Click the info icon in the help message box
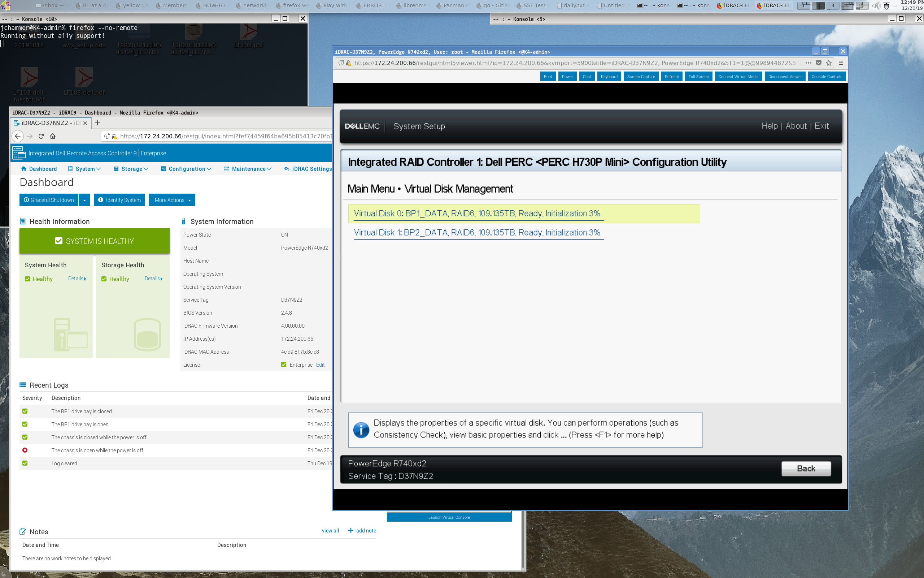This screenshot has height=578, width=924. click(361, 430)
